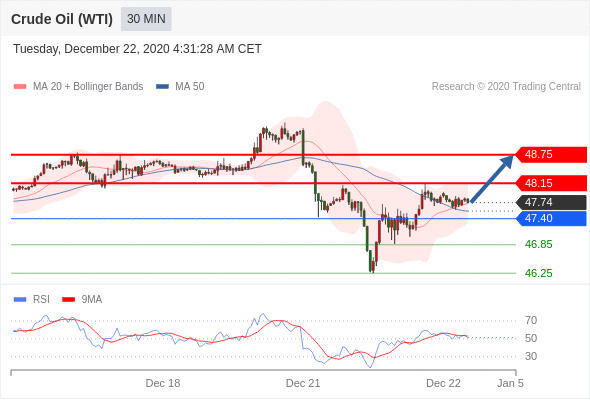Image resolution: width=590 pixels, height=400 pixels.
Task: Select the blue 47.40 pivot price label
Action: coord(551,218)
